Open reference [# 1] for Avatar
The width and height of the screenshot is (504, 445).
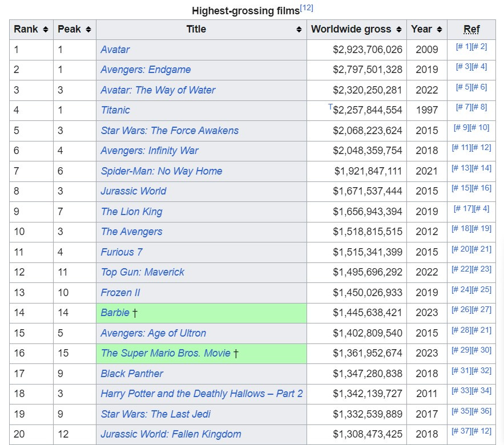pos(463,46)
